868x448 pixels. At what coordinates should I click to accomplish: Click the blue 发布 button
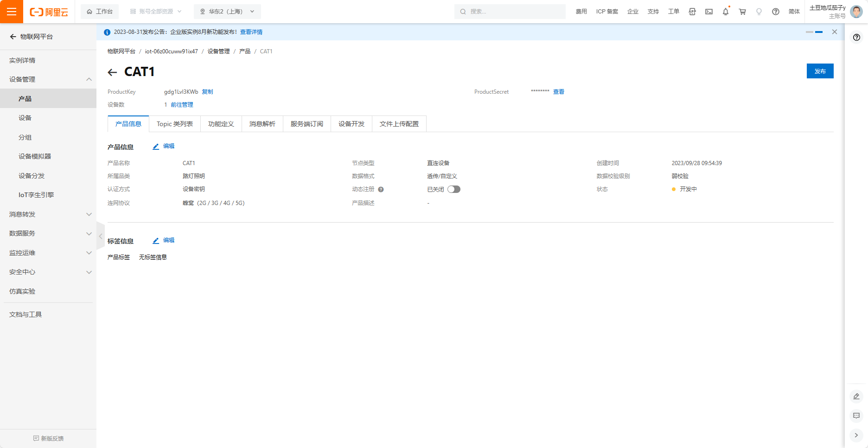pos(820,71)
